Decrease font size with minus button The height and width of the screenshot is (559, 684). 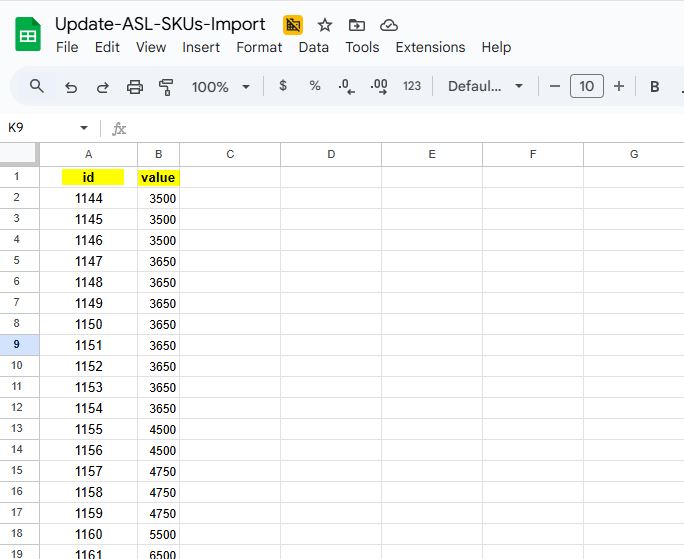tap(554, 86)
